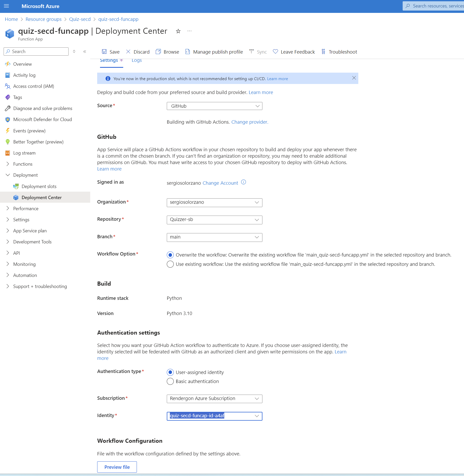The width and height of the screenshot is (464, 476).
Task: Select the Settings tab
Action: click(x=111, y=61)
